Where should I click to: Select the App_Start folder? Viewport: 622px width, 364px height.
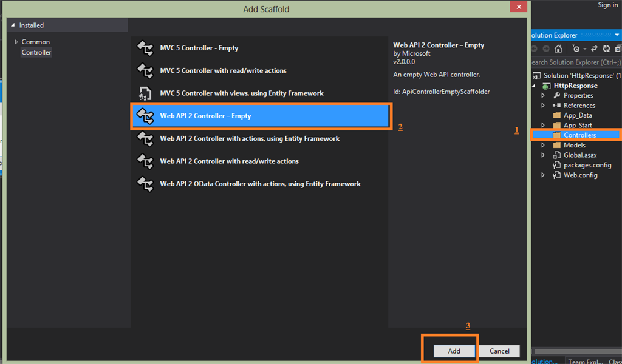point(578,125)
